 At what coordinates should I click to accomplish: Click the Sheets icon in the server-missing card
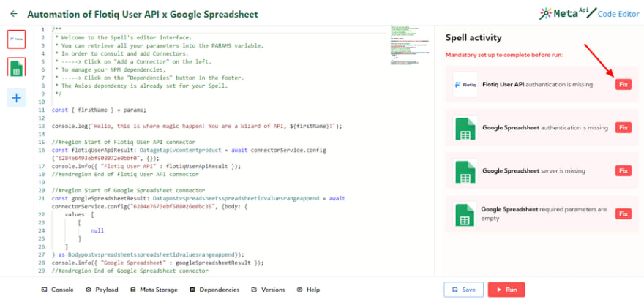465,171
